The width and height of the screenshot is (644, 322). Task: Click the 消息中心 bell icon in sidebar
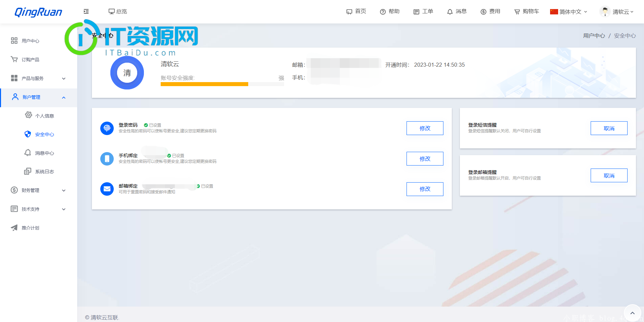pos(28,152)
